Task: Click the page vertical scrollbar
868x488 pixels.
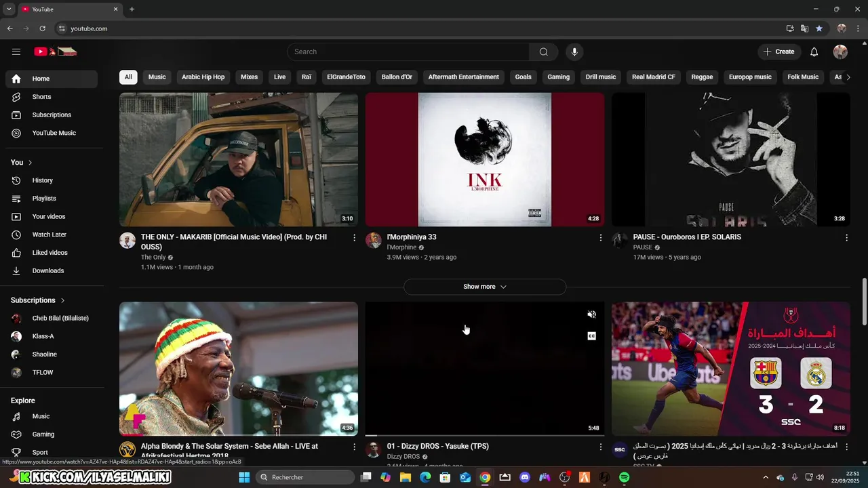Action: (864, 302)
